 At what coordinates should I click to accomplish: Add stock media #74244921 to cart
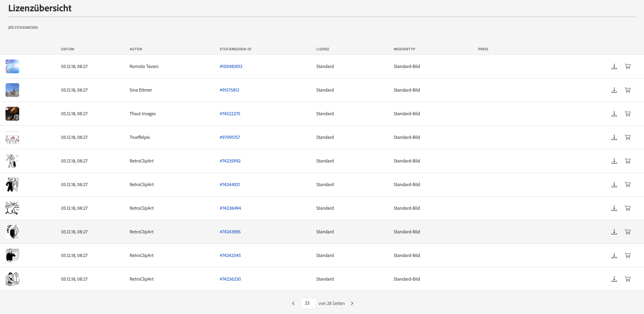[x=628, y=185]
